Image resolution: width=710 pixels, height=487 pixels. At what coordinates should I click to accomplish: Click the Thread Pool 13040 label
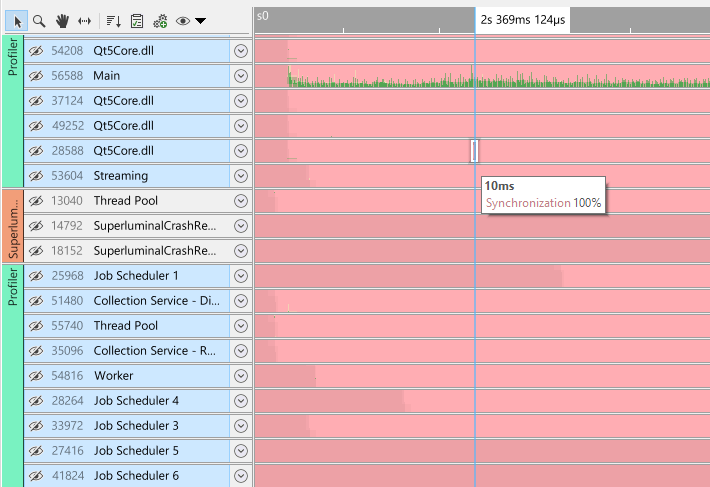[x=126, y=200]
